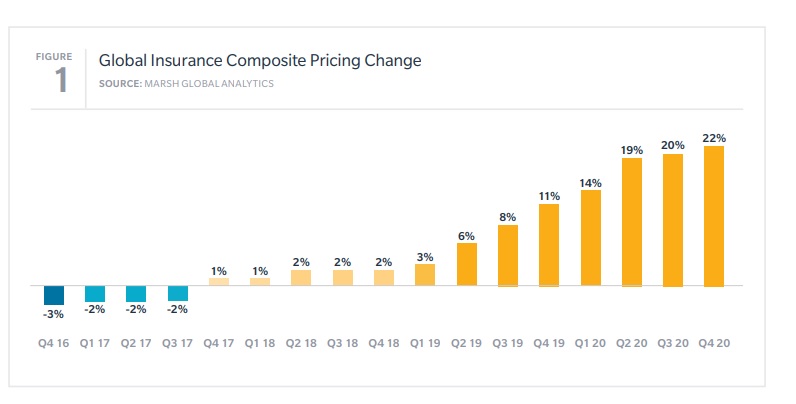Viewport: 796px width, 404px height.
Task: Select the Q4 19 bar at 11%
Action: point(549,245)
